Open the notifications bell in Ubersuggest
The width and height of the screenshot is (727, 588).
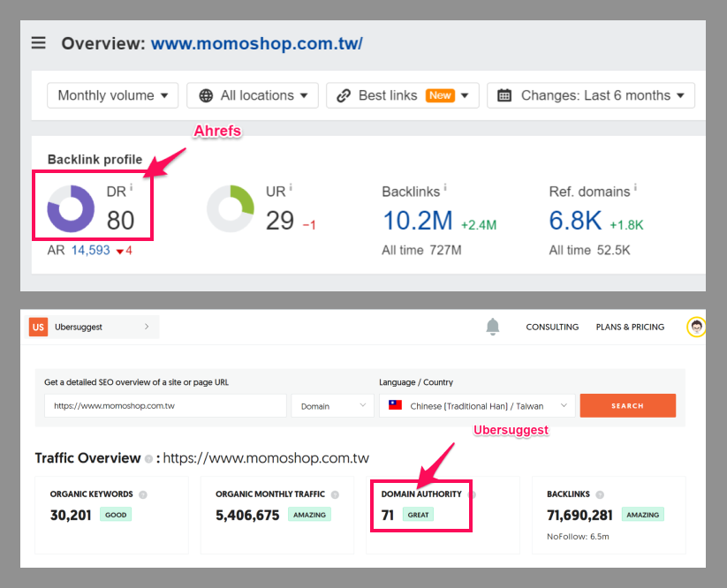coord(492,327)
